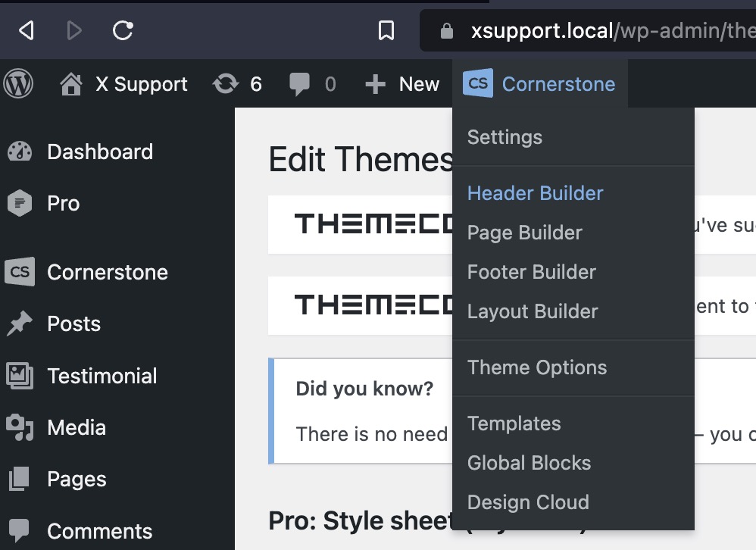Viewport: 756px width, 550px height.
Task: Go to Templates in Cornerstone menu
Action: [514, 423]
